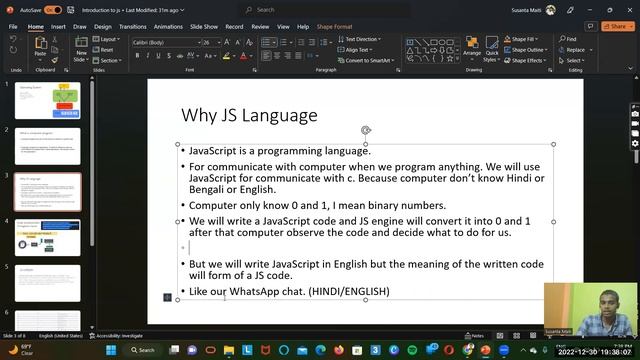Click Reset in the Slides group
The height and width of the screenshot is (360, 640).
103,50
